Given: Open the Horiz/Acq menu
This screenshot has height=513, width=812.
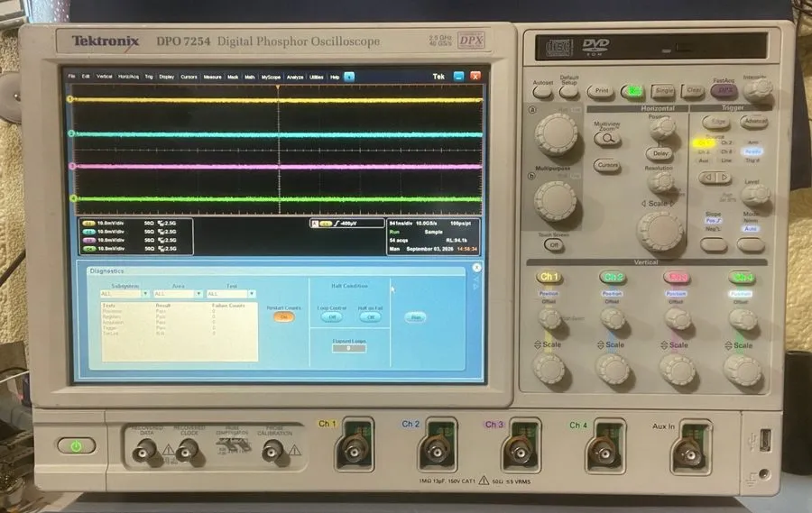Looking at the screenshot, I should coord(128,77).
